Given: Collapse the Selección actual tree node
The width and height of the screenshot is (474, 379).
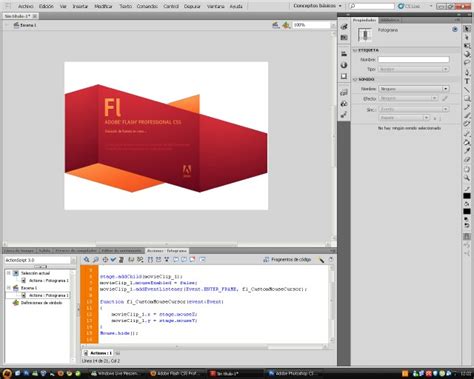Looking at the screenshot, I should [9, 273].
